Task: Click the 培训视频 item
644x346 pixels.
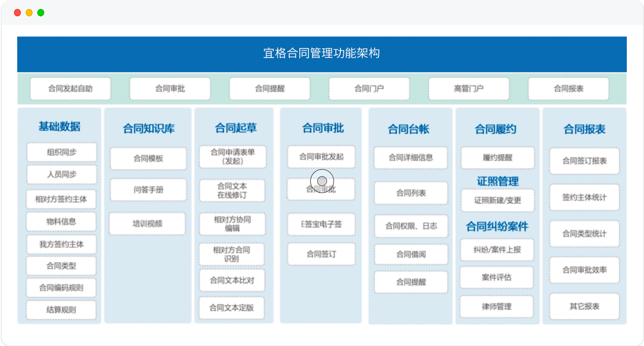Action: pos(147,224)
